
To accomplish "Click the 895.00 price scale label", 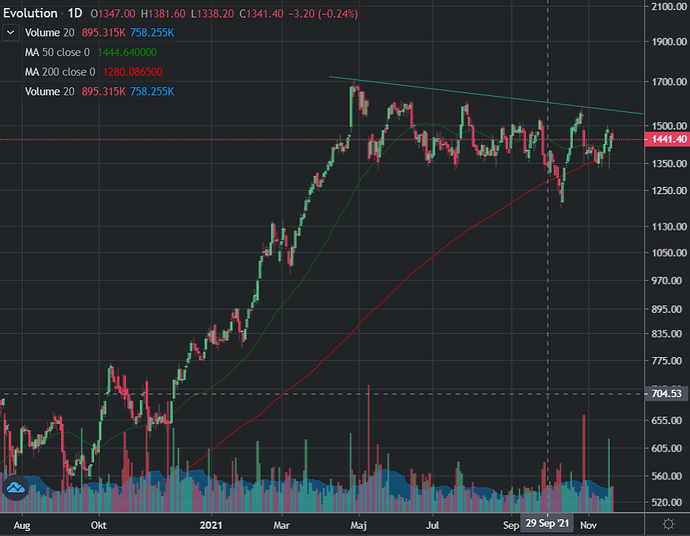I will coord(667,309).
